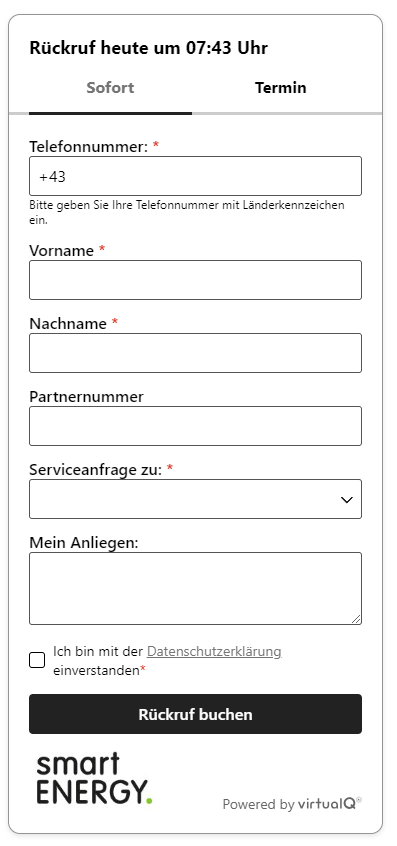
Task: Focus the Partnernummer input box
Action: [x=195, y=426]
